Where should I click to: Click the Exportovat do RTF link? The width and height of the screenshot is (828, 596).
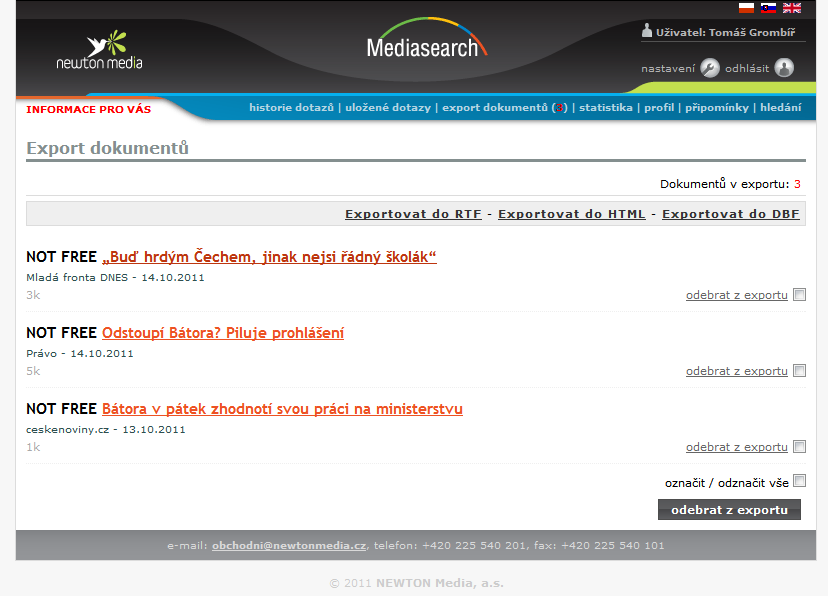tap(413, 214)
